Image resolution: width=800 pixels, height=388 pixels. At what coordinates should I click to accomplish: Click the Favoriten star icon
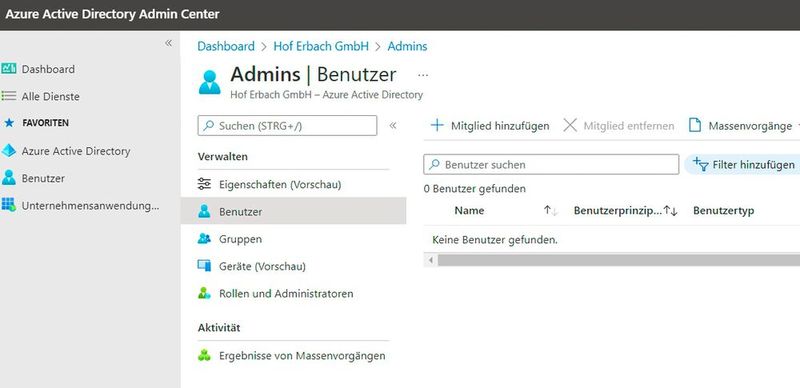pyautogui.click(x=9, y=123)
